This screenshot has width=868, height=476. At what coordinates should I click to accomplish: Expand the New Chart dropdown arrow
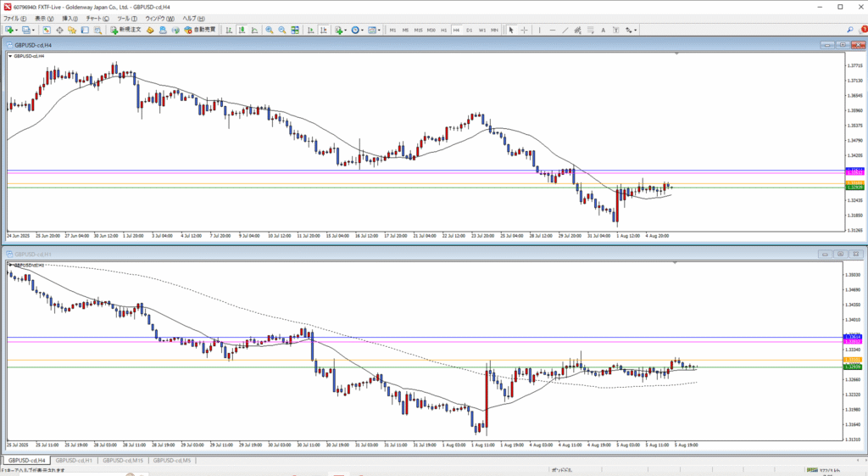17,30
